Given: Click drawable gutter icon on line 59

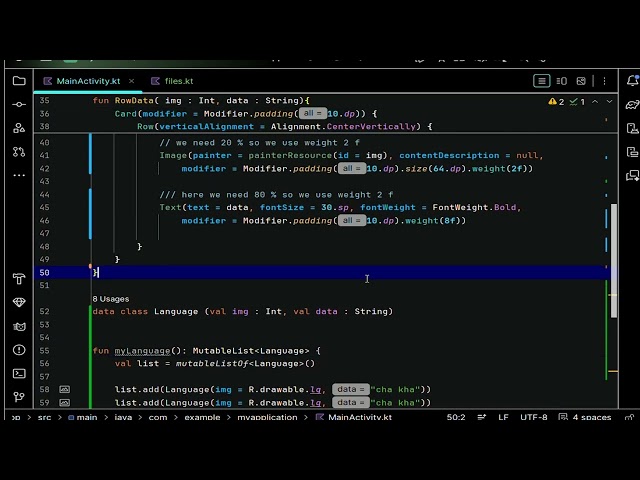Looking at the screenshot, I should 64,402.
